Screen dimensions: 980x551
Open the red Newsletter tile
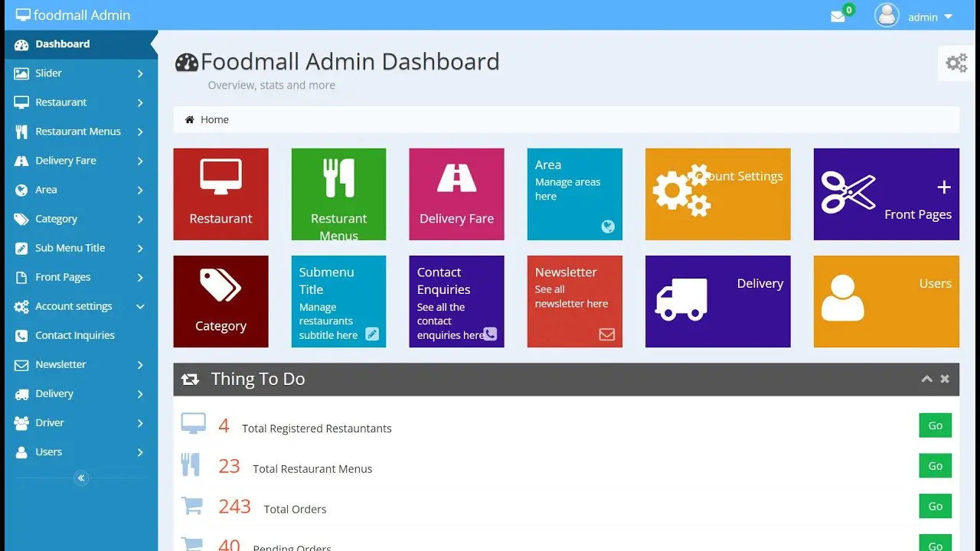coord(575,302)
